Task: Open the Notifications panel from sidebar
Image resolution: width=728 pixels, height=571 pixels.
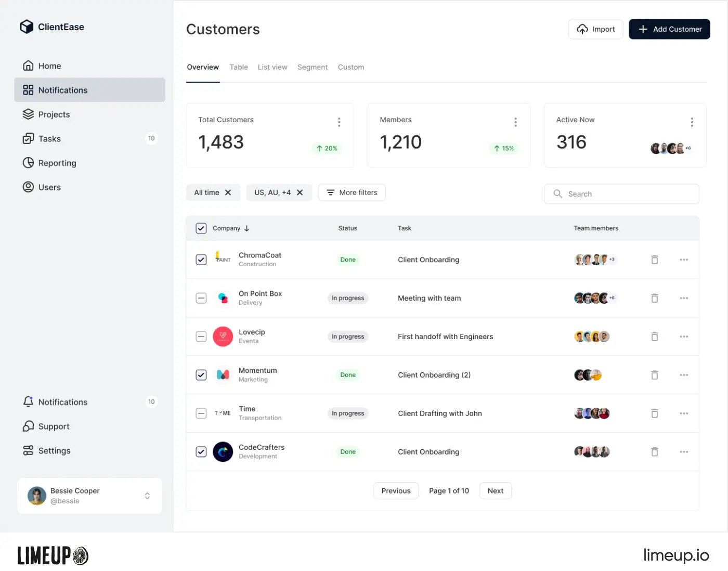Action: tap(62, 90)
